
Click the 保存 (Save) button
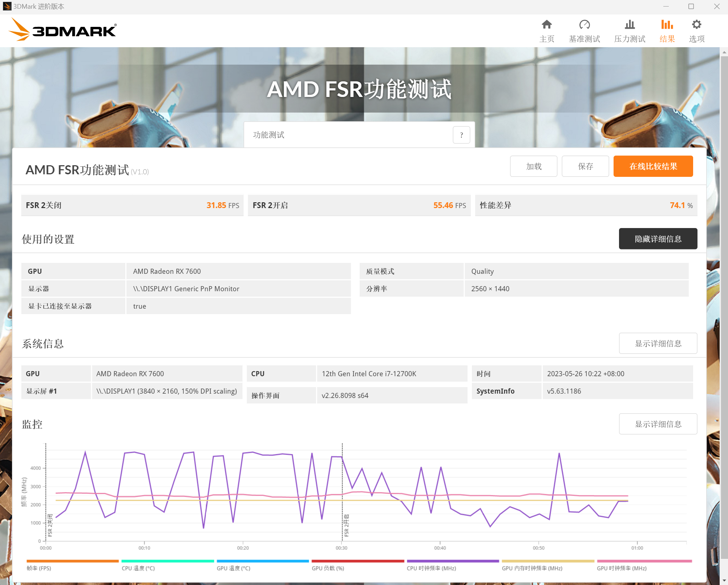[x=585, y=166]
